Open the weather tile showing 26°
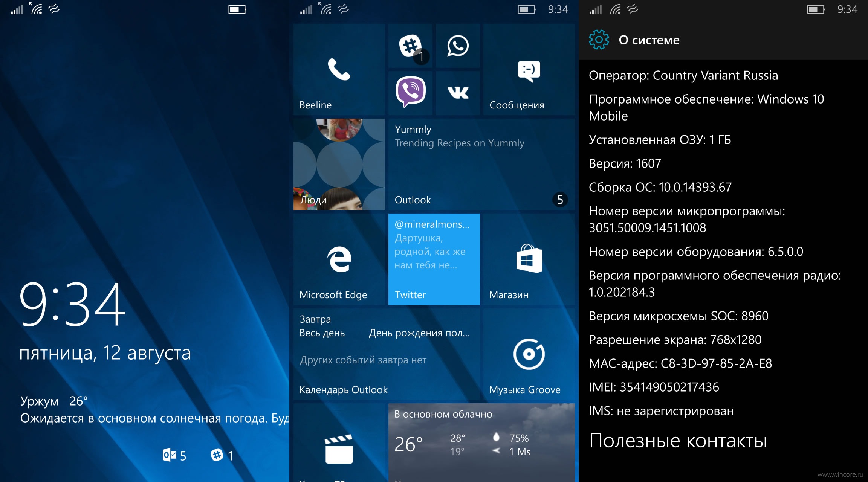Viewport: 868px width, 482px height. click(x=481, y=443)
